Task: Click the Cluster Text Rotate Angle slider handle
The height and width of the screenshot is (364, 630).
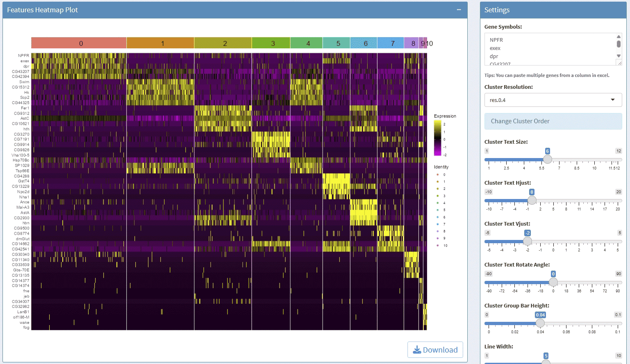Action: (553, 282)
